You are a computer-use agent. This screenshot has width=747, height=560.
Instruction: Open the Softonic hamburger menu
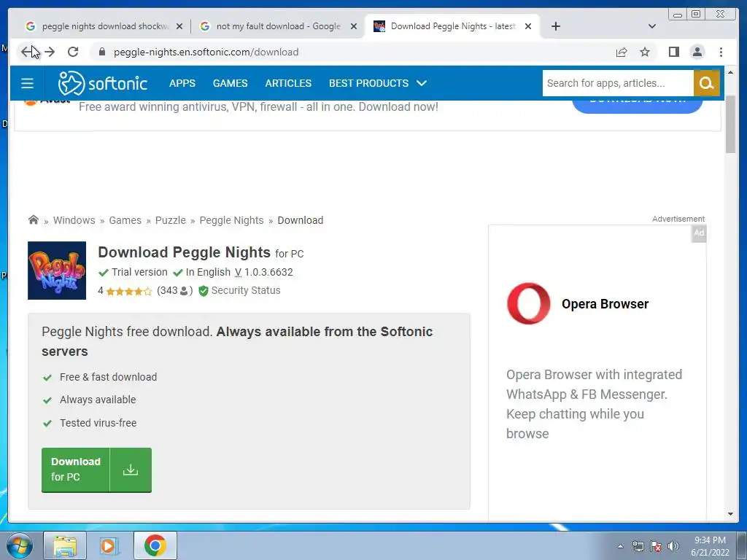click(x=27, y=83)
